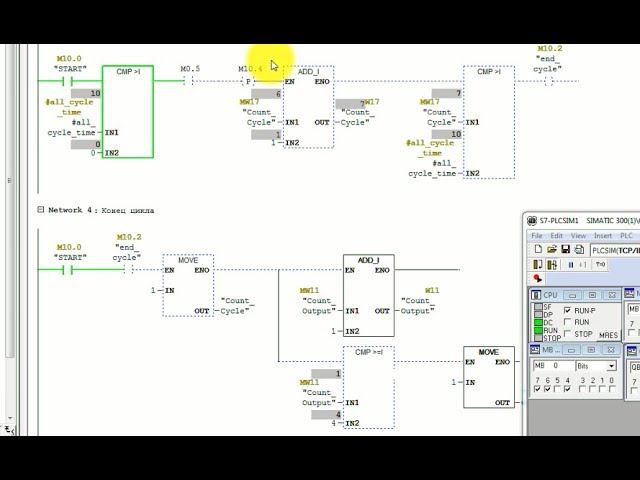
Task: Click the save layout icon beside floppy
Action: coord(579,249)
